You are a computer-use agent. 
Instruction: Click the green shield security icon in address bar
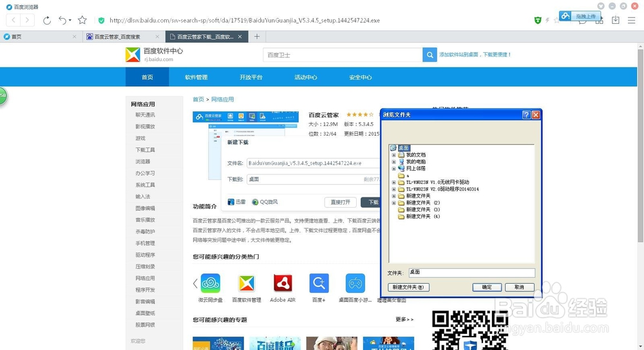click(101, 20)
